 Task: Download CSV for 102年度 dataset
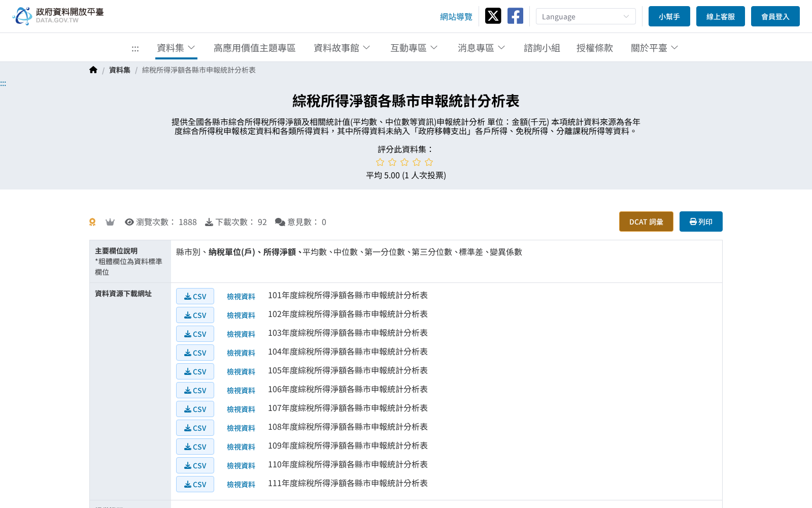point(195,315)
